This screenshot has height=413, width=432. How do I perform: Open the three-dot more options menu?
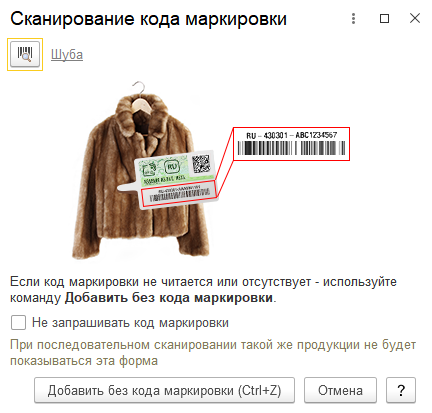[x=354, y=19]
